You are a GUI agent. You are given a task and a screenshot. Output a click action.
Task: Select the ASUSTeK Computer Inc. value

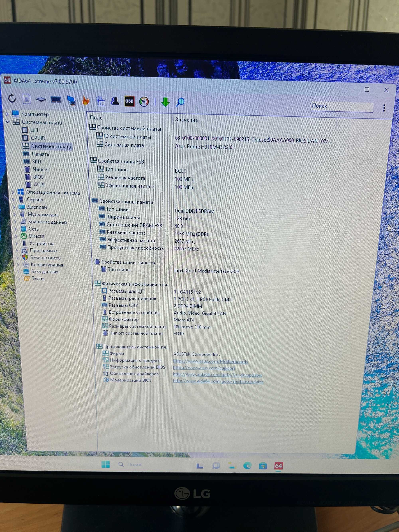point(197,354)
